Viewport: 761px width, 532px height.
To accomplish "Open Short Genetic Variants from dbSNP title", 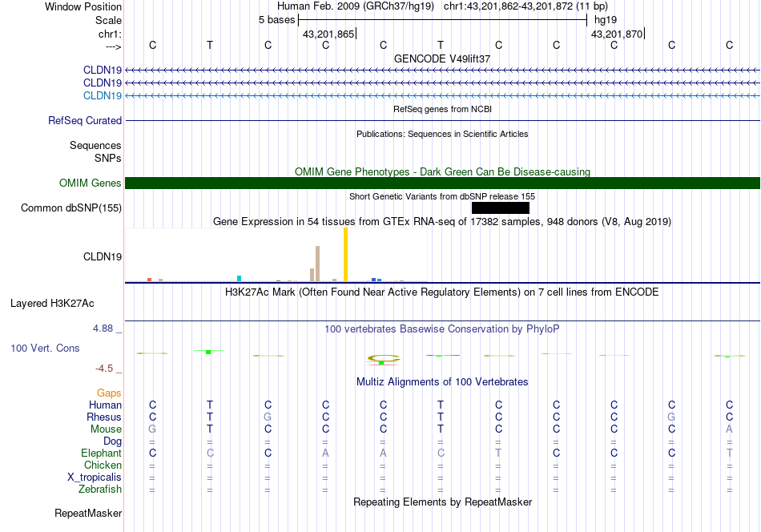I will coord(442,196).
